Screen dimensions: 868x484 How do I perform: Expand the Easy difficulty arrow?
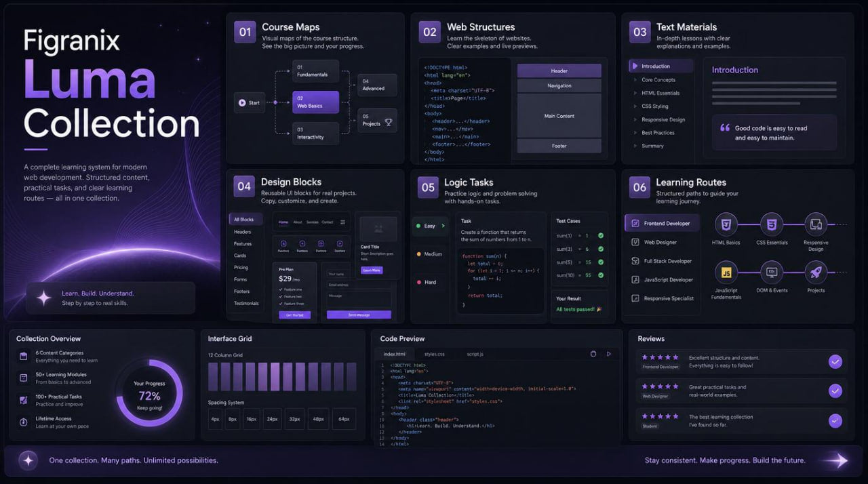(x=443, y=226)
